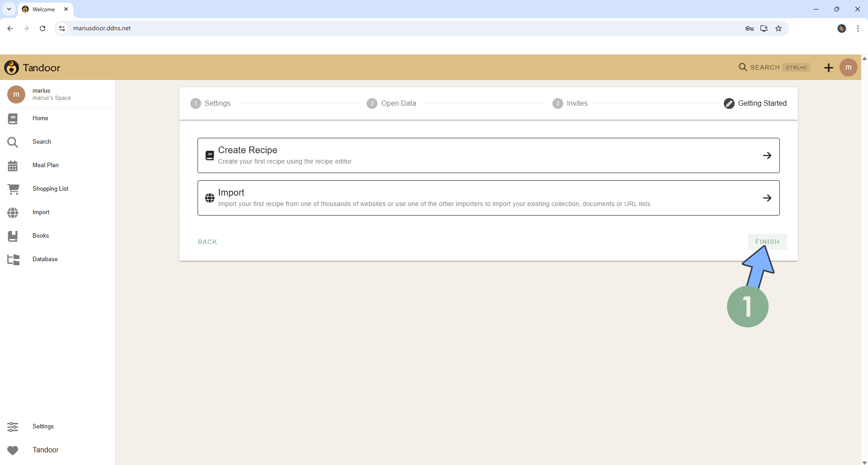This screenshot has height=465, width=868.
Task: Bookmark this page with the star icon
Action: point(778,28)
